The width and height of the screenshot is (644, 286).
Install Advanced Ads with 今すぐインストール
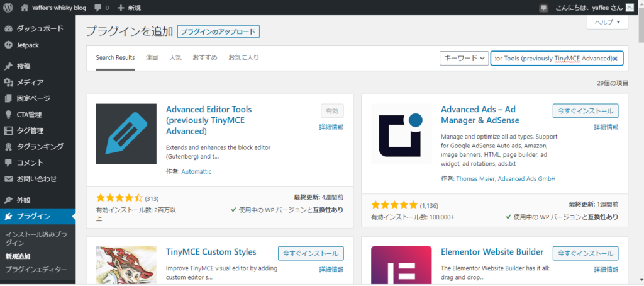(586, 111)
